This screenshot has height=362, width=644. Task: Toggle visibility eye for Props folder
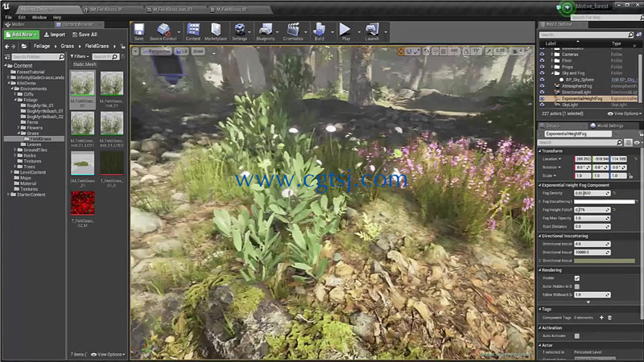click(x=542, y=67)
